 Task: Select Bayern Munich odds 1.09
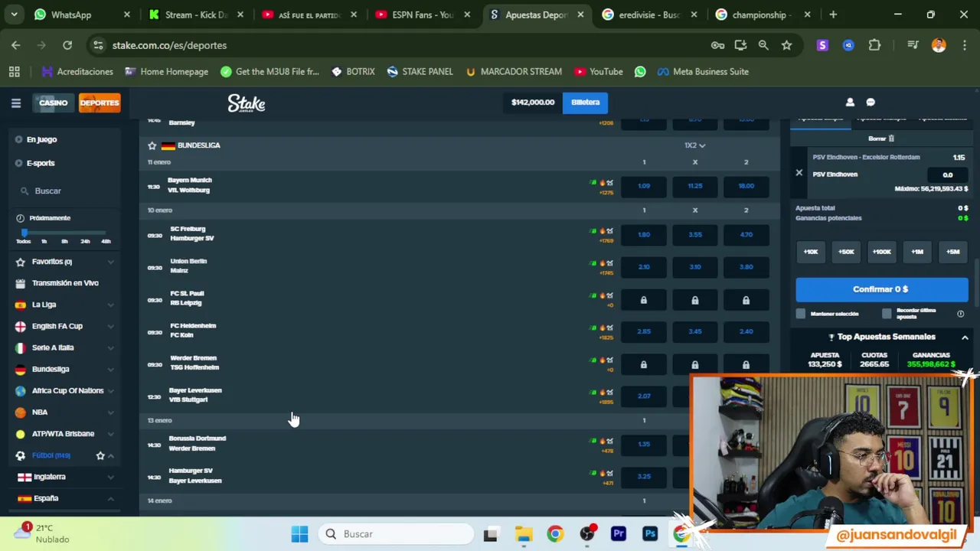(644, 186)
